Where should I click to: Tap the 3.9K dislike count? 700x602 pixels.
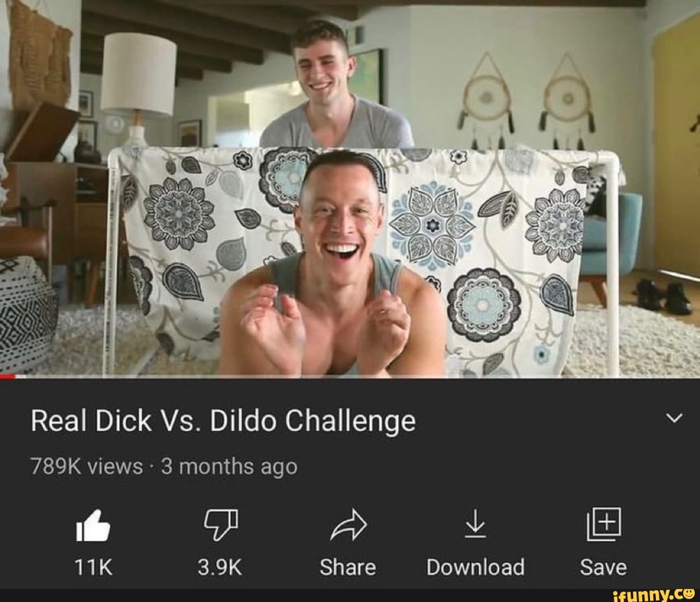click(x=220, y=568)
